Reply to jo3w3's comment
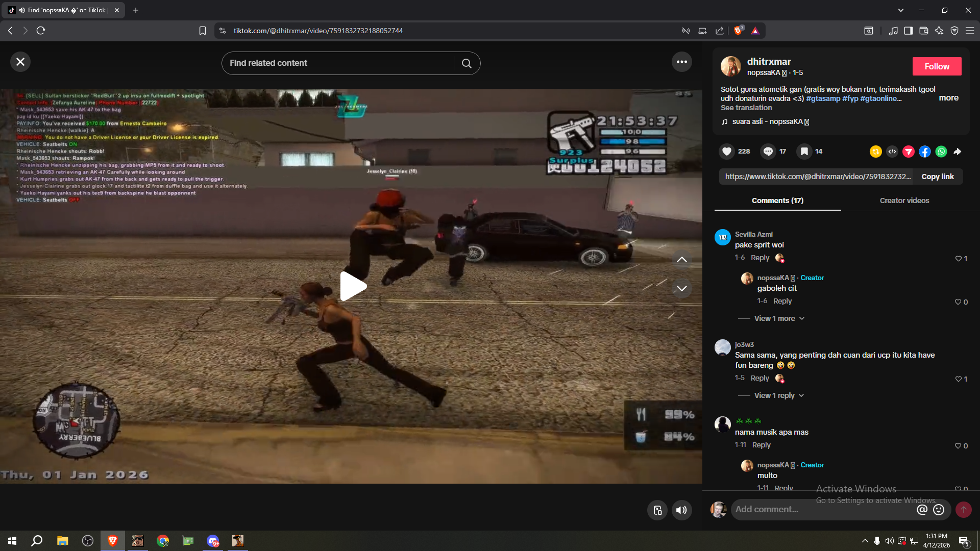Viewport: 980px width, 551px height. tap(759, 378)
